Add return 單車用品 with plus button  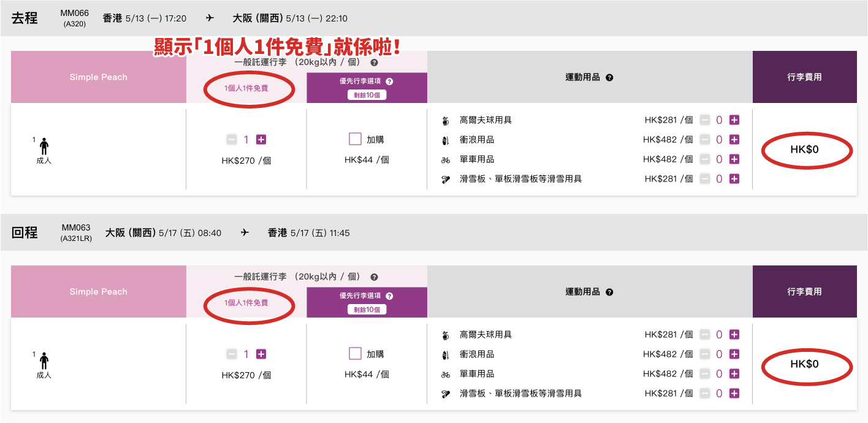point(734,374)
